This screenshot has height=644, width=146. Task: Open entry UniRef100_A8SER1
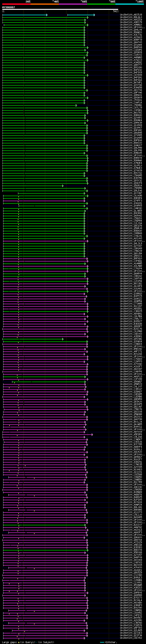131,309
